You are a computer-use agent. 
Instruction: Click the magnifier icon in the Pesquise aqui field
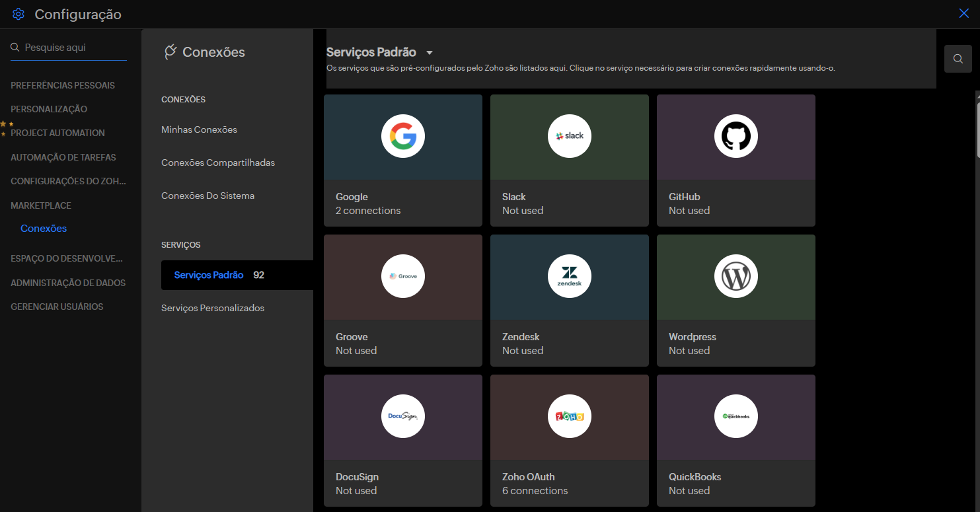[x=15, y=48]
